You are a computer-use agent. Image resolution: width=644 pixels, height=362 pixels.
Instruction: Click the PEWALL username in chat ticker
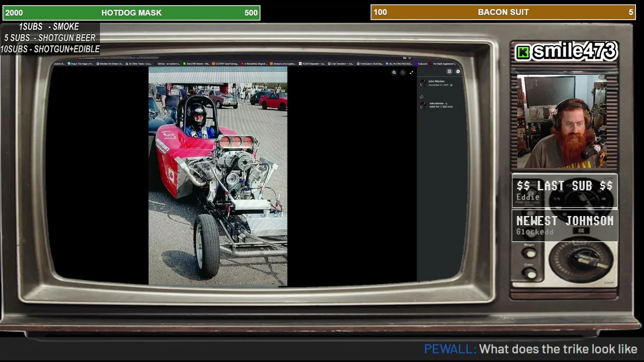[450, 349]
